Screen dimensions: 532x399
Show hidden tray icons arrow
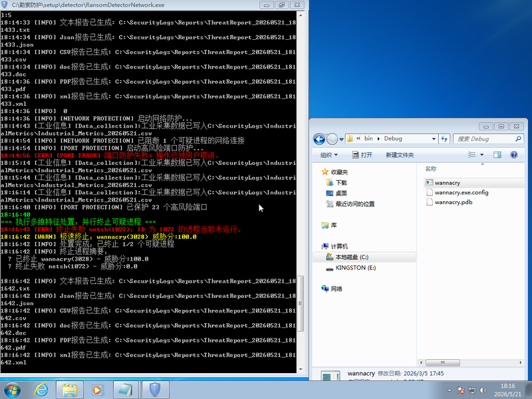pyautogui.click(x=450, y=390)
